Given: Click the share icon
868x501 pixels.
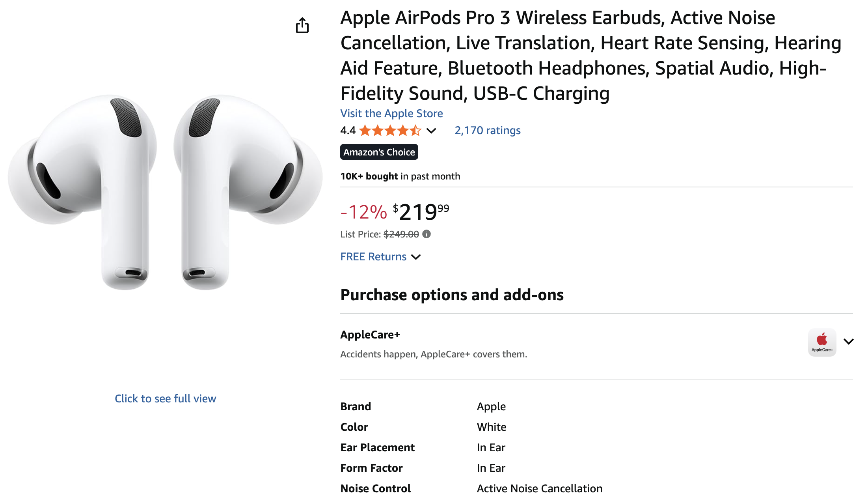Looking at the screenshot, I should coord(302,25).
